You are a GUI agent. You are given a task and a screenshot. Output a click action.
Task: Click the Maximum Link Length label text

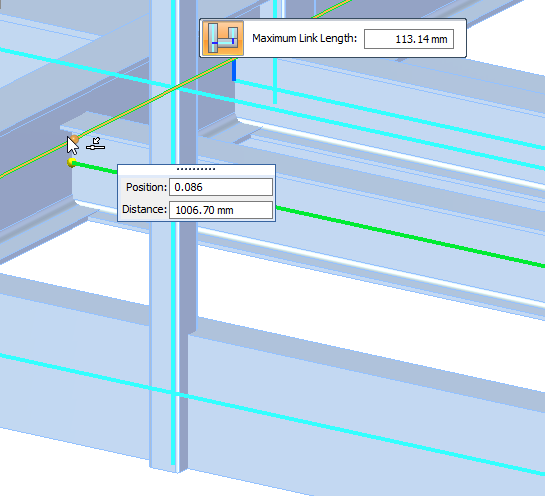(x=304, y=38)
